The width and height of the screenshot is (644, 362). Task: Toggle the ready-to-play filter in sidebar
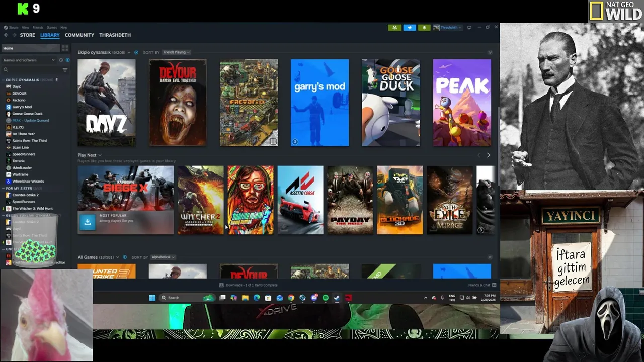67,60
